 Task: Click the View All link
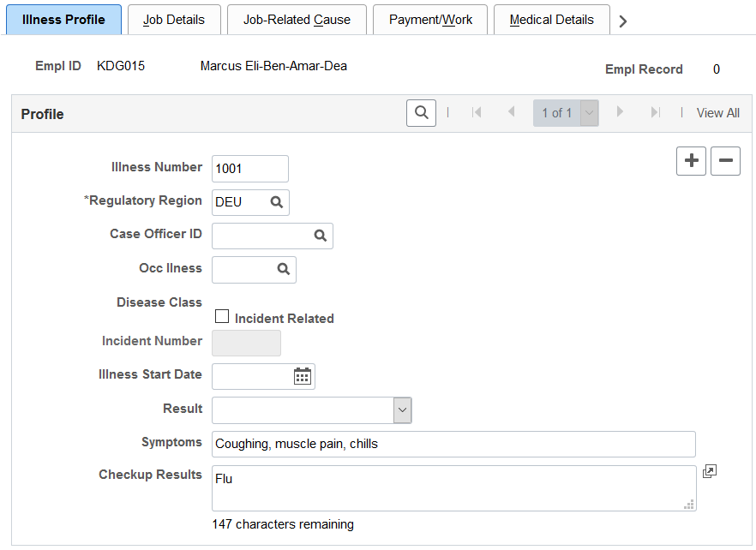coord(717,113)
